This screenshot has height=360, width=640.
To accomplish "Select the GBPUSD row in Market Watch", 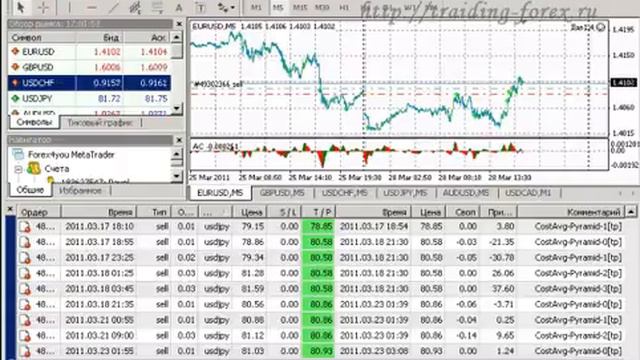I will [89, 67].
